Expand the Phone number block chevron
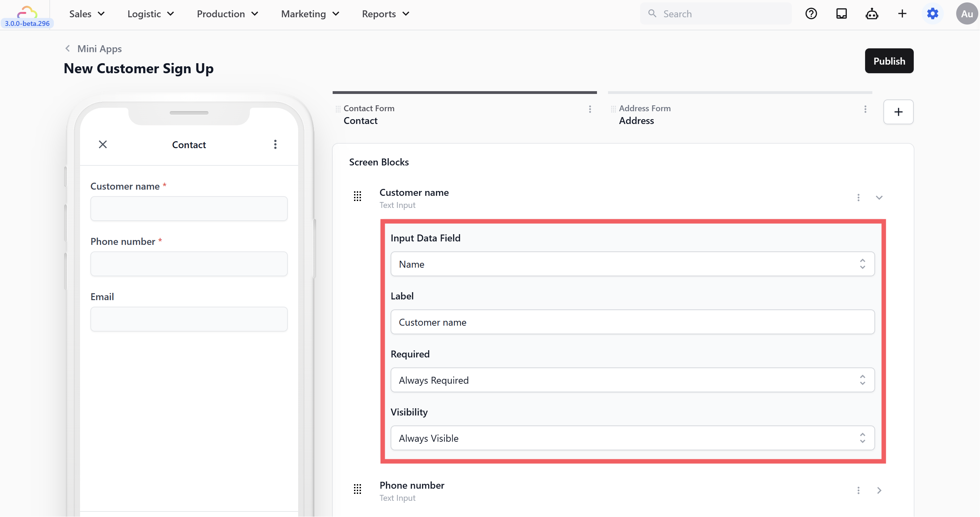Image resolution: width=980 pixels, height=517 pixels. point(879,490)
